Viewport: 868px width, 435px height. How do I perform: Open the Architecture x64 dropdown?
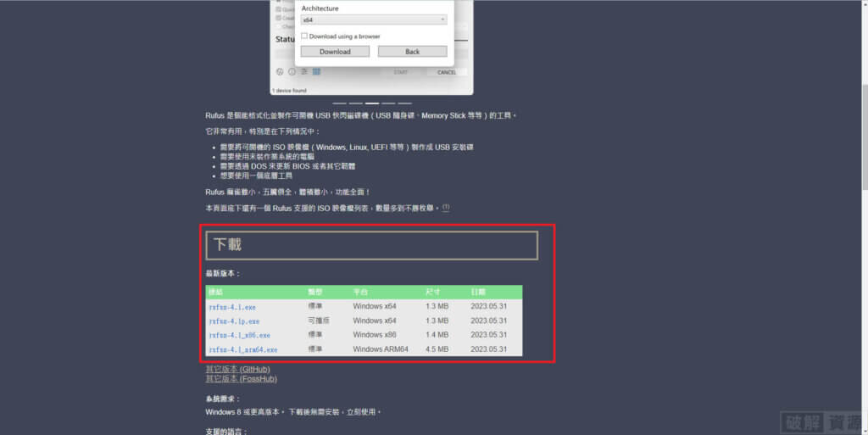(x=374, y=20)
